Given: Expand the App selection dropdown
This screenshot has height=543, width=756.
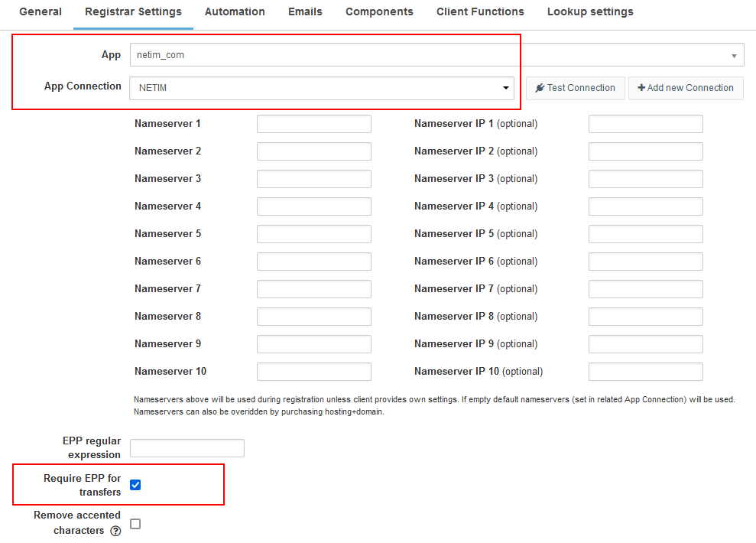Looking at the screenshot, I should pyautogui.click(x=732, y=54).
